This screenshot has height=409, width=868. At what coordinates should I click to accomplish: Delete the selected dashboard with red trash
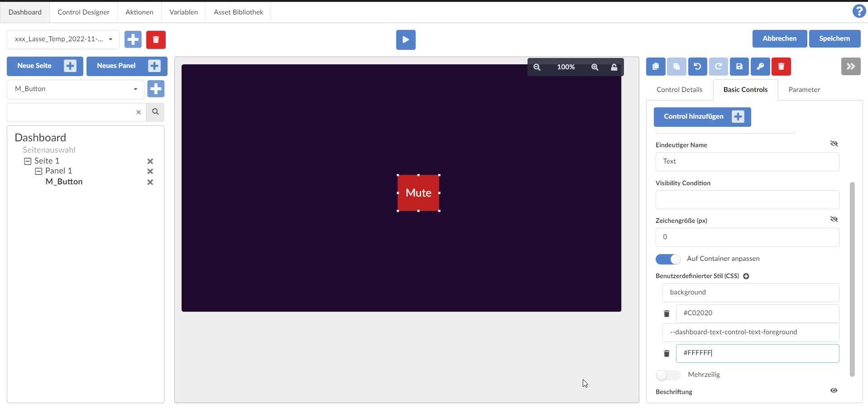point(156,39)
